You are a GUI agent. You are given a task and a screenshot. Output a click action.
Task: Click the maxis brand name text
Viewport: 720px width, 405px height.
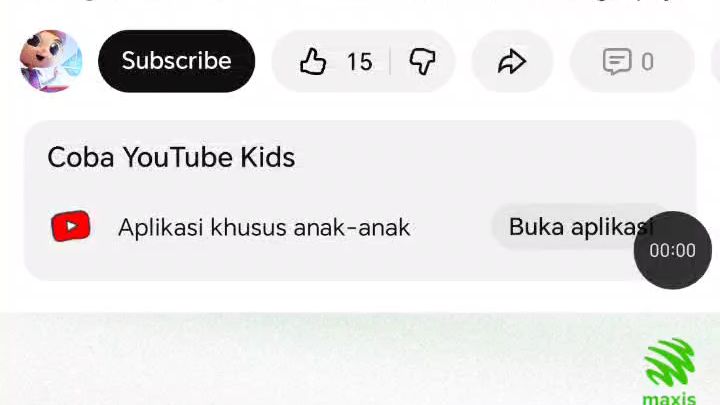[669, 398]
